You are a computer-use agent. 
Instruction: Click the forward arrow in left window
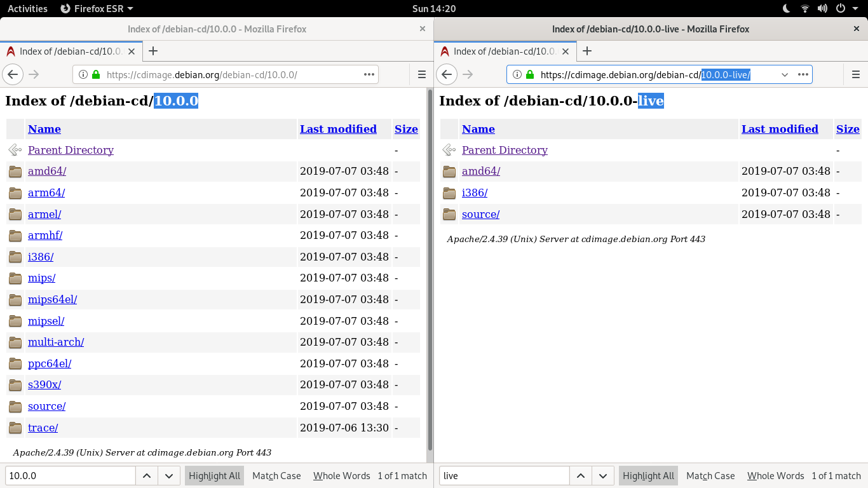click(x=34, y=74)
